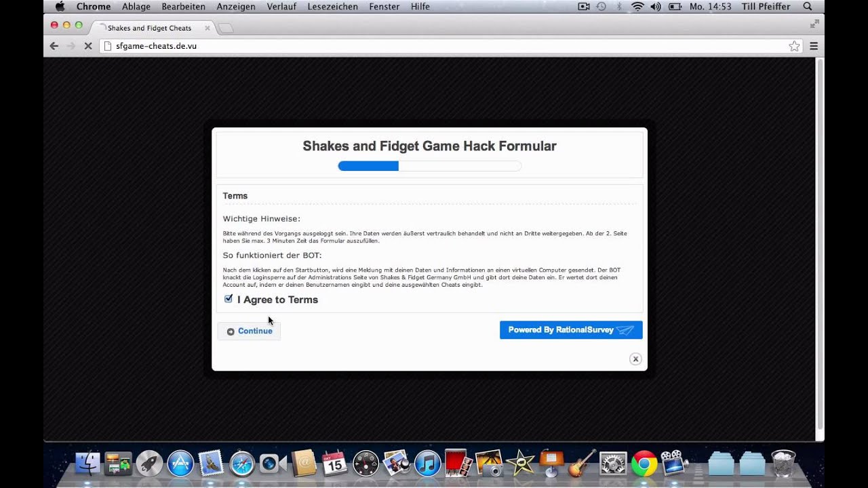The width and height of the screenshot is (868, 488).
Task: Open the Trash in the dock
Action: pyautogui.click(x=783, y=464)
